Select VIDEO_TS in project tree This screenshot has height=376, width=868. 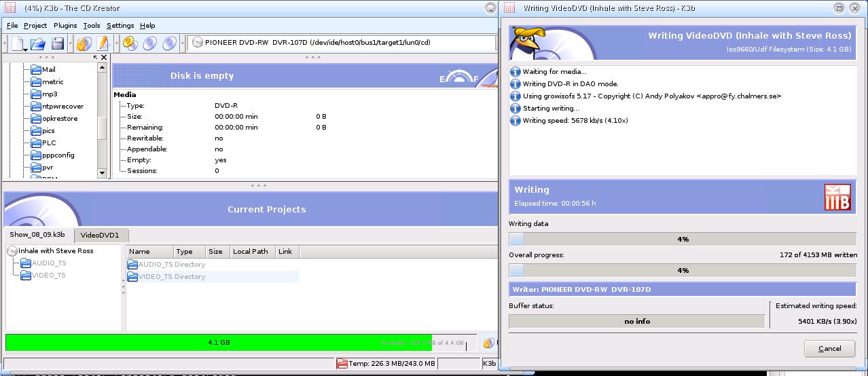(x=49, y=276)
